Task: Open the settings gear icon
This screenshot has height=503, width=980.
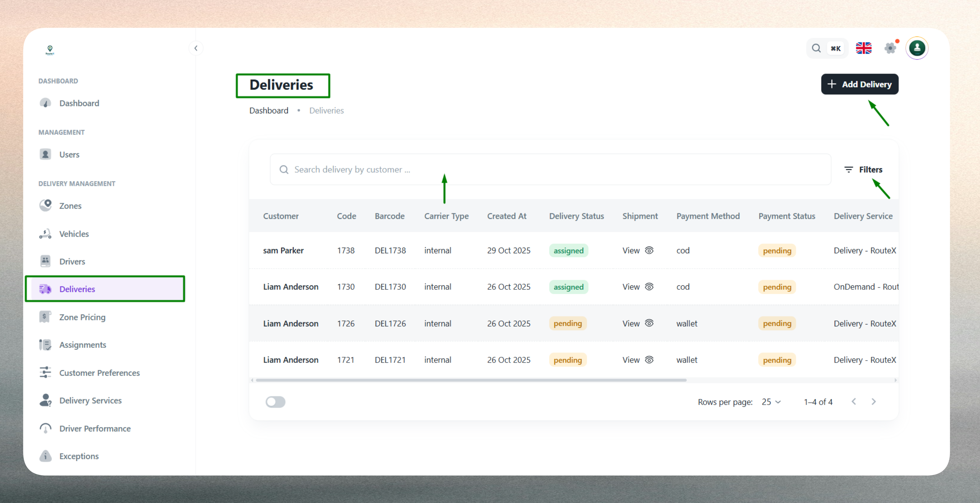Action: pos(890,48)
